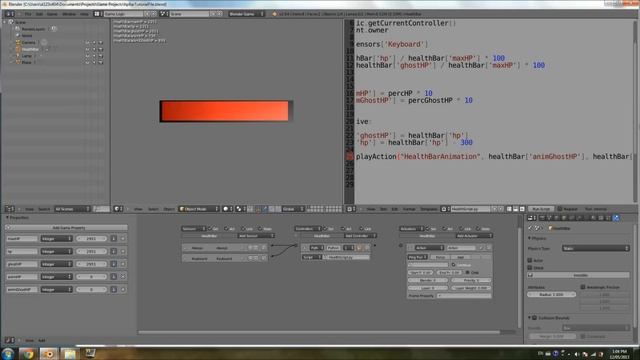Open Blender from the Windows taskbar
The image size is (640, 360).
tap(48, 353)
